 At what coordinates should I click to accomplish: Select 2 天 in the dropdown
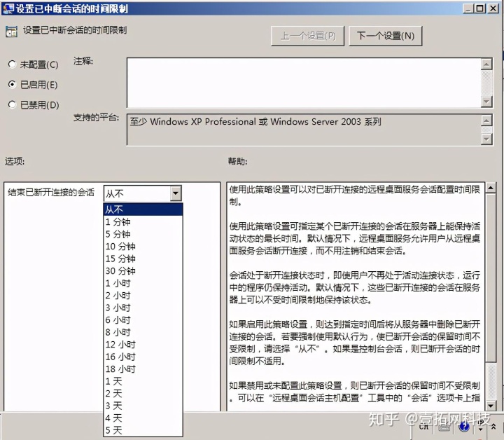tap(143, 393)
